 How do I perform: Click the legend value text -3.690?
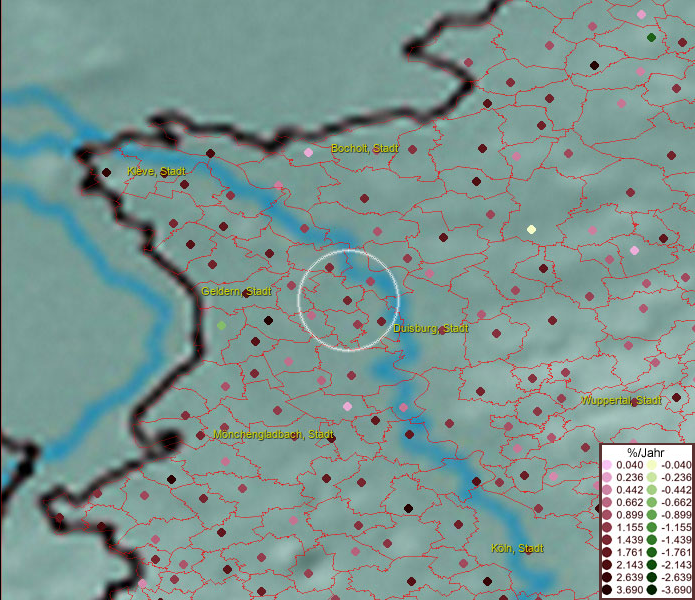(676, 590)
